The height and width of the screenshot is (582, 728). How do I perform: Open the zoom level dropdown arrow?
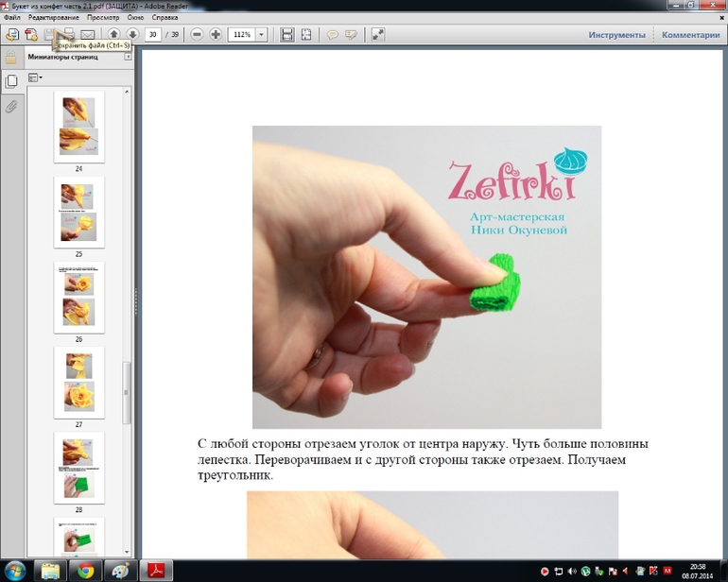point(261,35)
